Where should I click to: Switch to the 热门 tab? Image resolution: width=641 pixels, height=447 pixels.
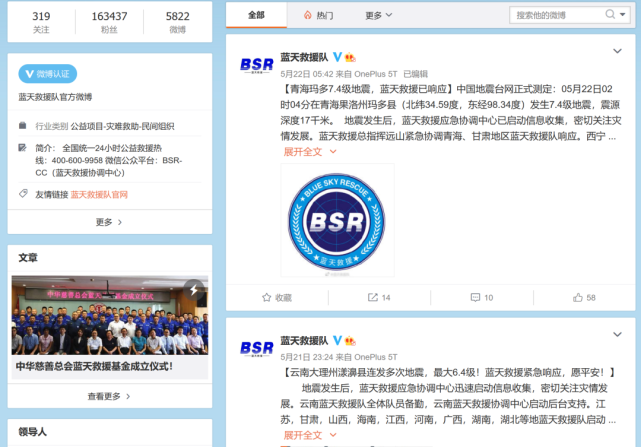[x=318, y=15]
